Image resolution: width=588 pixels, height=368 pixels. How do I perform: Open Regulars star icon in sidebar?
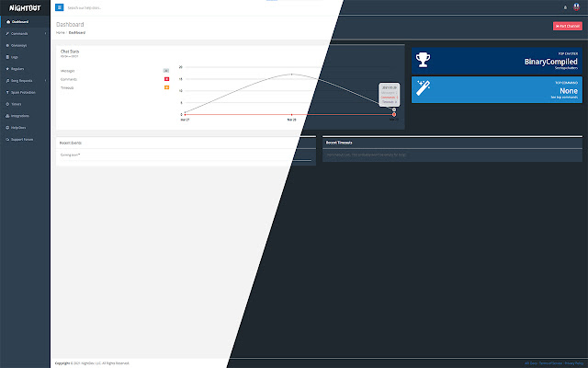[x=7, y=69]
